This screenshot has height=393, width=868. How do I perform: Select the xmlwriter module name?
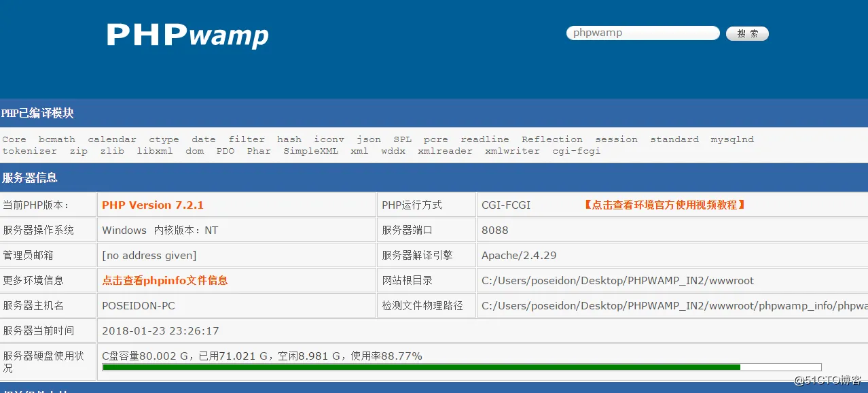click(x=512, y=151)
